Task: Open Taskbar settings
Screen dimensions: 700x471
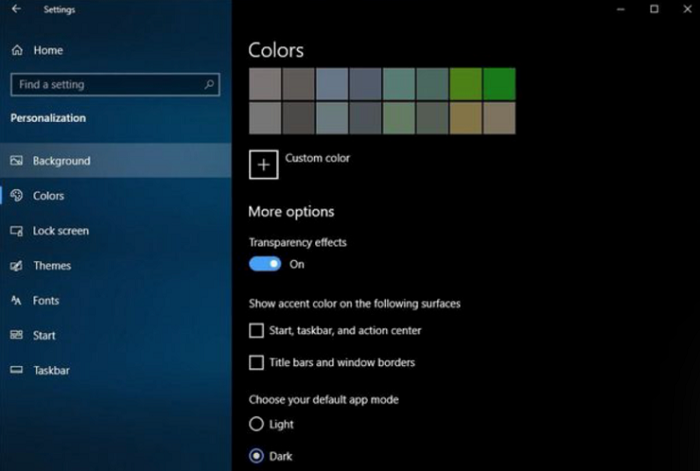Action: [x=116, y=370]
